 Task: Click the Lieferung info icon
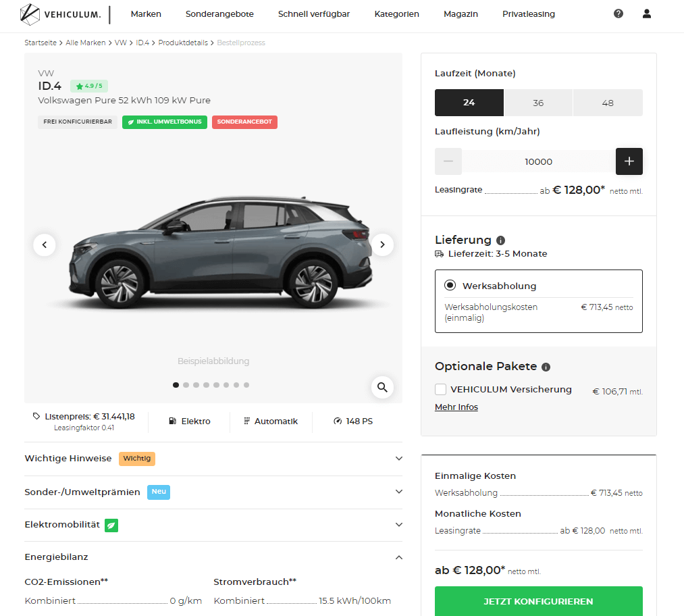click(x=500, y=240)
